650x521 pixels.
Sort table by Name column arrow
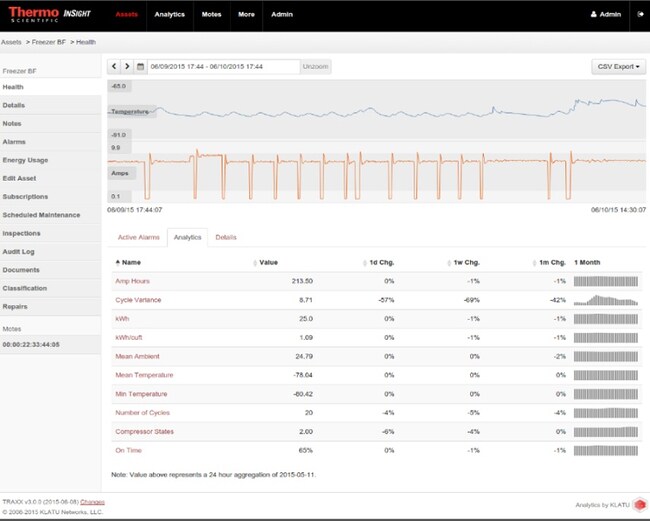tap(117, 262)
